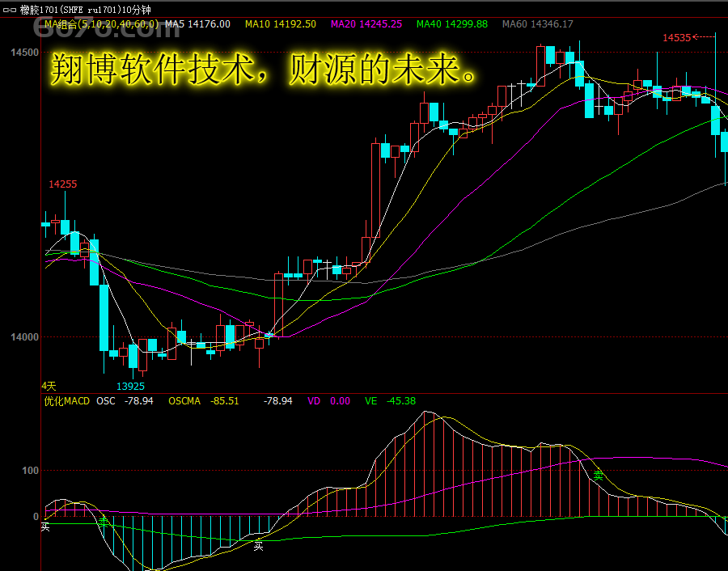Click the VD 0.00 value
This screenshot has height=571, width=728.
[328, 401]
